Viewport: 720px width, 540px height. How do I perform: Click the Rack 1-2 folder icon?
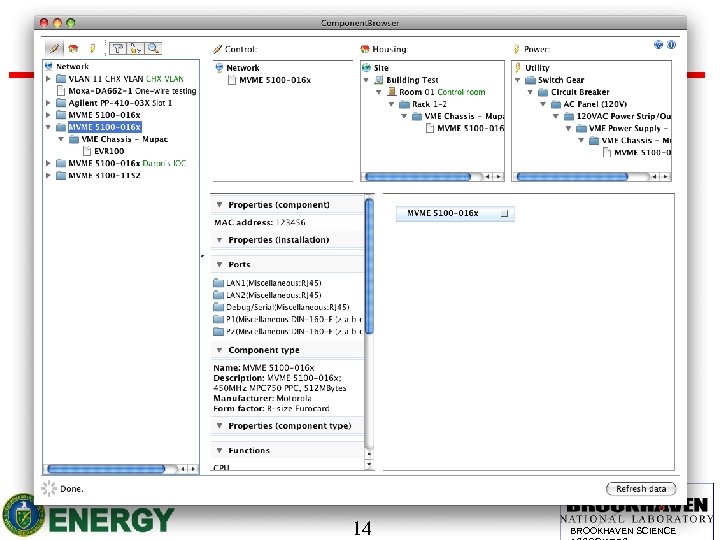(404, 104)
